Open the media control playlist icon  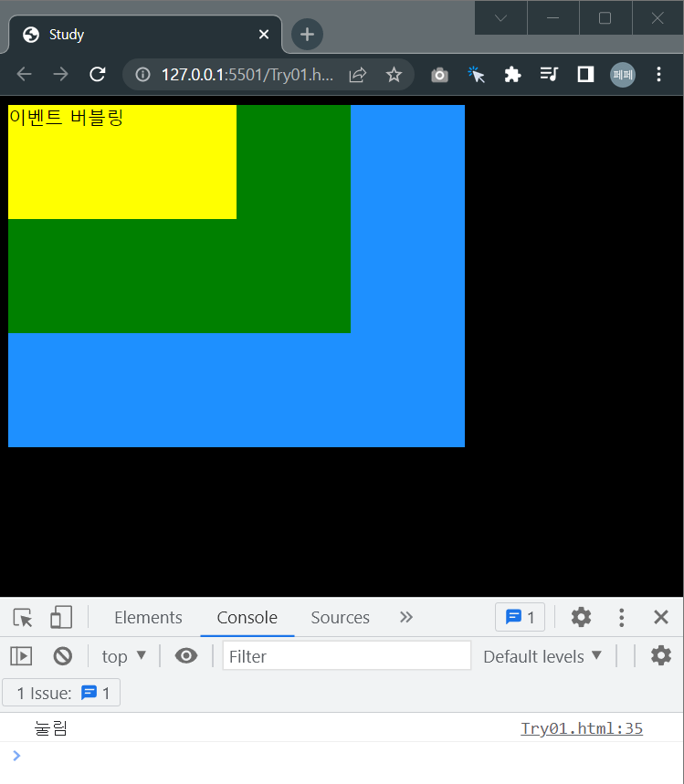549,75
